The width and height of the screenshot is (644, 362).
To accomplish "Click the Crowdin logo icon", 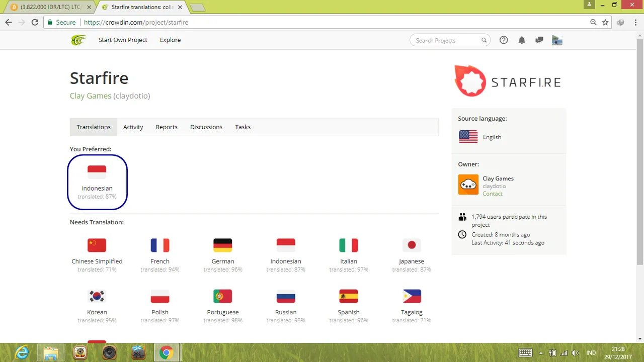I will point(78,40).
